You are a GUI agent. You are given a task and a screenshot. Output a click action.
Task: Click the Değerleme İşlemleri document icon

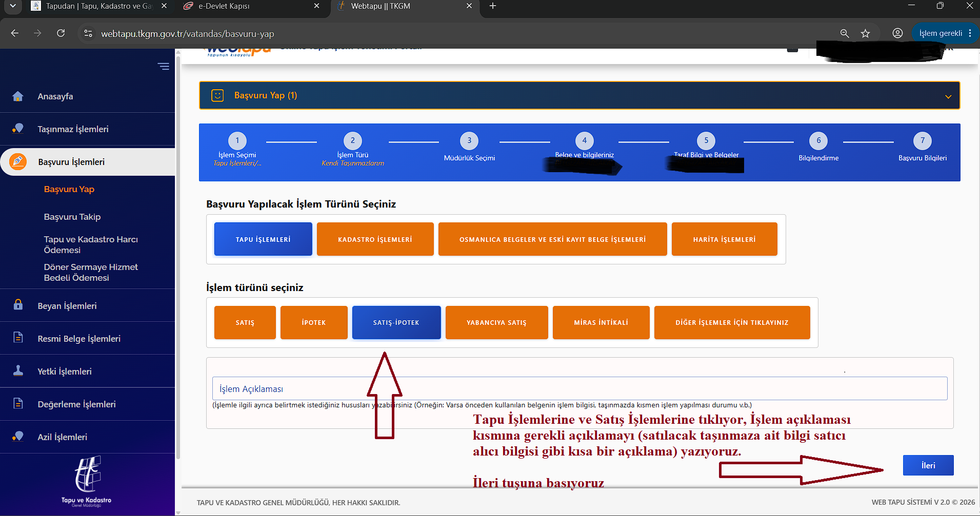tap(18, 403)
